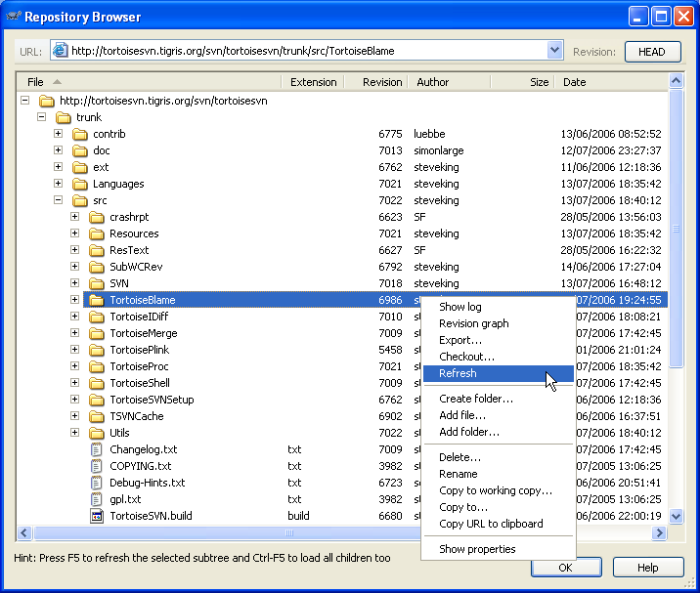Viewport: 700px width, 593px height.
Task: Collapse the src folder node
Action: (58, 200)
